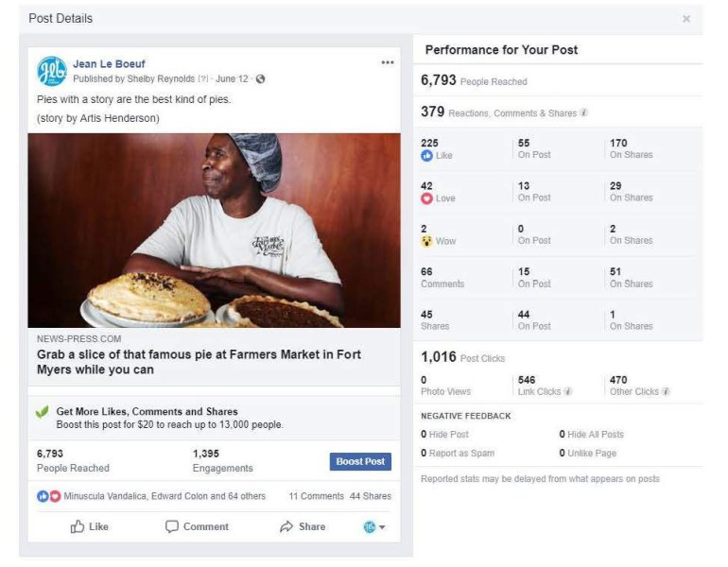Image resolution: width=728 pixels, height=567 pixels.
Task: Open the Shelby Reynolds publisher link
Action: 160,78
